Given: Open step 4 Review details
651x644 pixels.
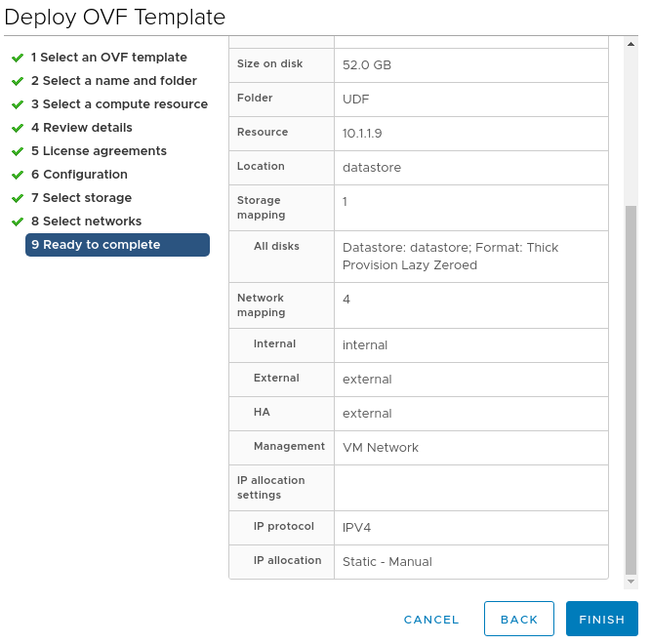Looking at the screenshot, I should pos(81,128).
